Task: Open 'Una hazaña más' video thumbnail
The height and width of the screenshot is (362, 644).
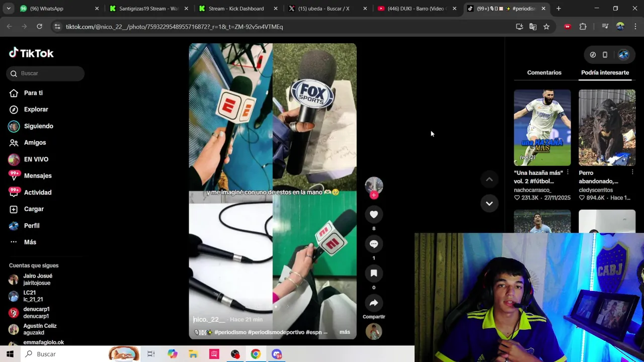Action: [x=542, y=128]
